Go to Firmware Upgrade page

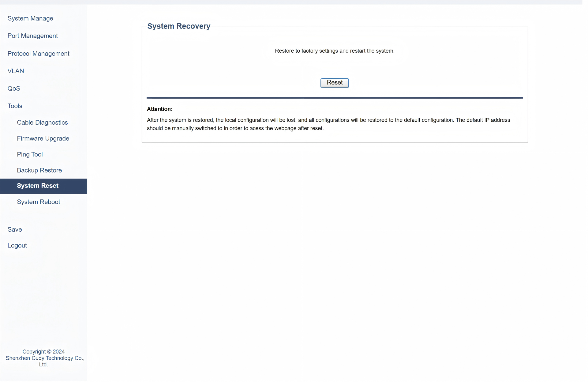tap(43, 138)
